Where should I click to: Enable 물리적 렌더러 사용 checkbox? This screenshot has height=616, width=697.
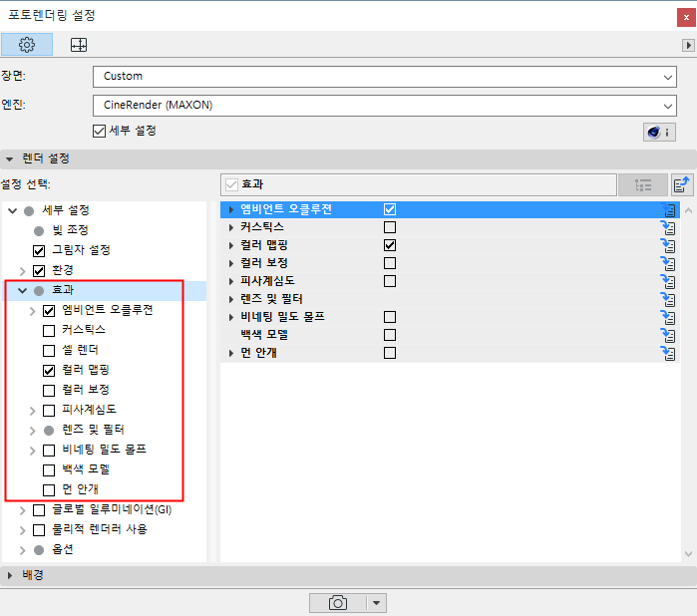coord(39,530)
